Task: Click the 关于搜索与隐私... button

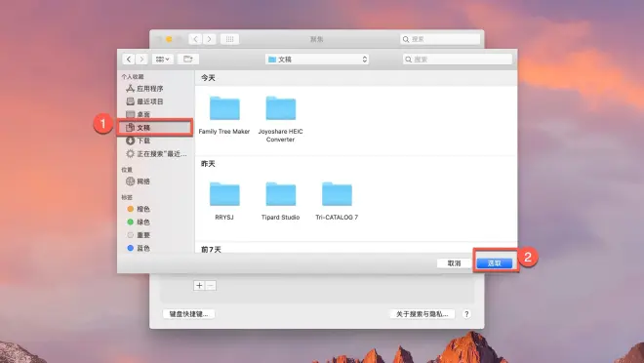Action: click(x=422, y=314)
